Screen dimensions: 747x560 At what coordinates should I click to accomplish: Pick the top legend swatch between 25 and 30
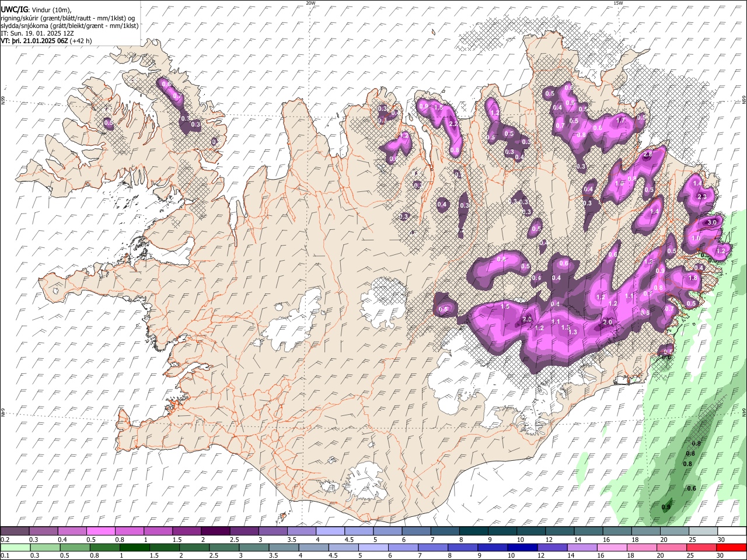pyautogui.click(x=703, y=531)
